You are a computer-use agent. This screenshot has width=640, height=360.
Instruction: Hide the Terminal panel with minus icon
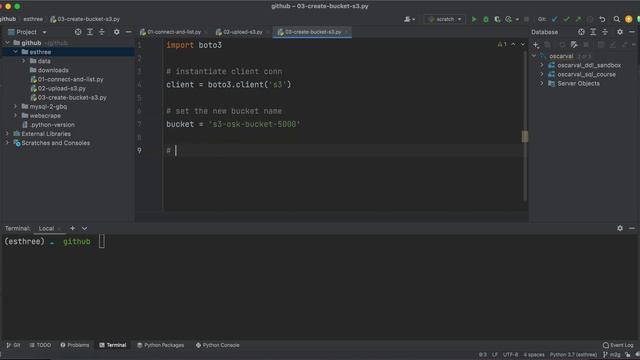[x=631, y=228]
